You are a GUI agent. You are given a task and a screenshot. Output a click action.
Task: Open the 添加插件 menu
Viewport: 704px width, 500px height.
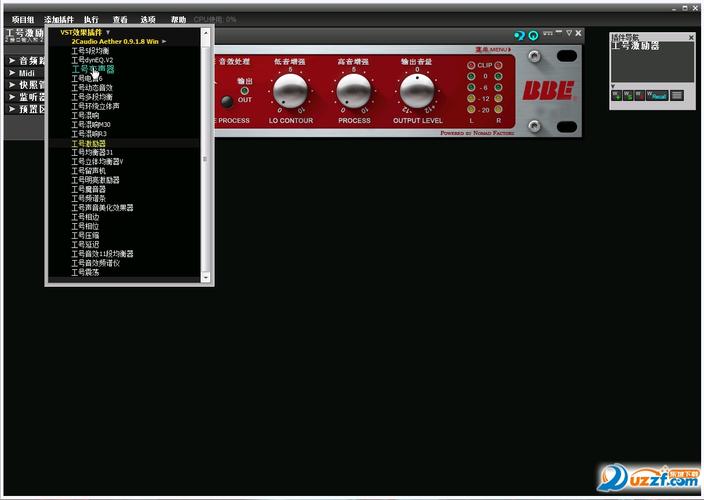(59, 19)
